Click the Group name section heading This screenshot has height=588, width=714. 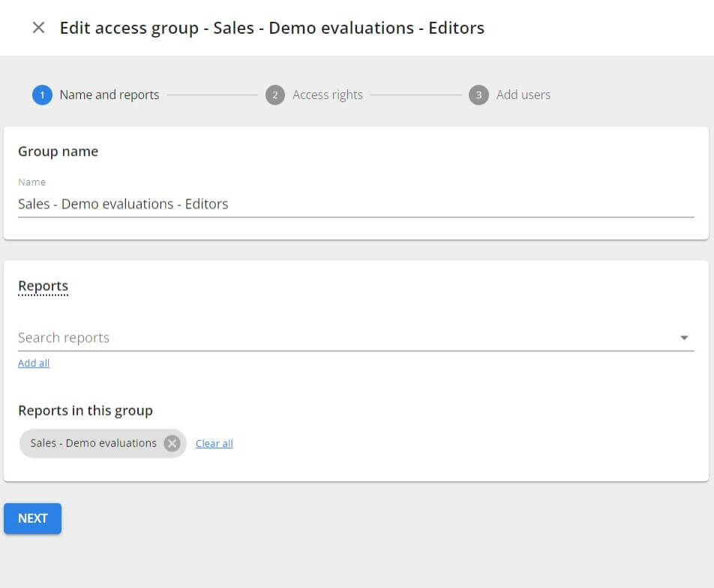[58, 151]
